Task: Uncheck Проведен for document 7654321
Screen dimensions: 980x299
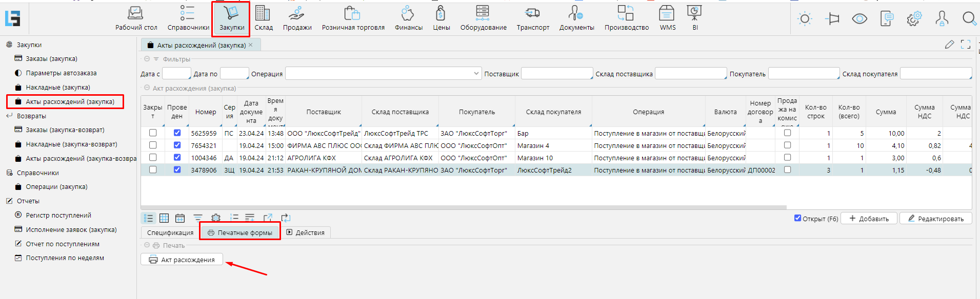Action: click(177, 145)
